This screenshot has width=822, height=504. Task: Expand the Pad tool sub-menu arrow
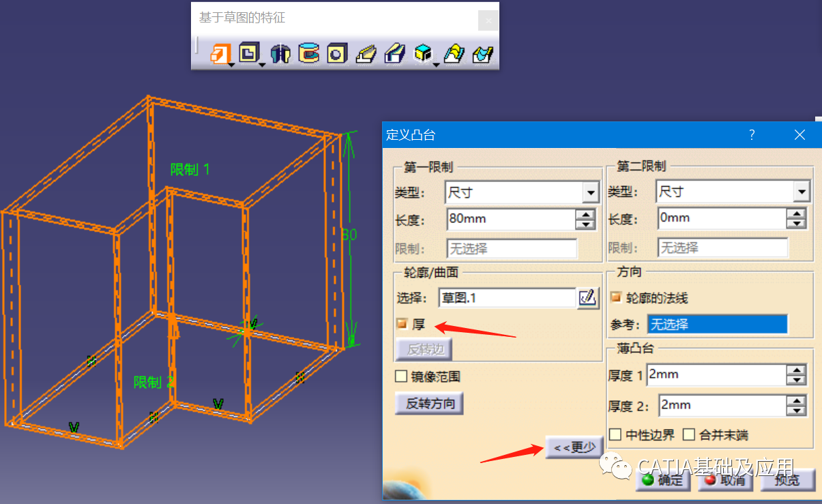[x=232, y=65]
